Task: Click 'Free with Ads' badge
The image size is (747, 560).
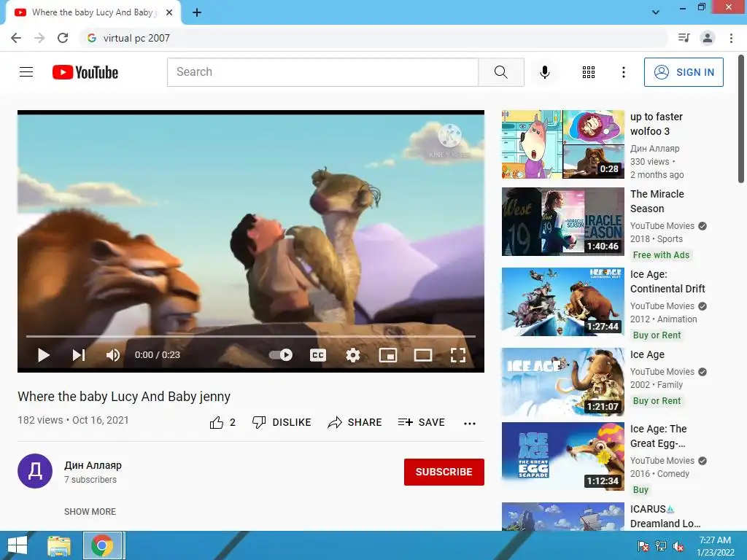Action: [x=661, y=254]
